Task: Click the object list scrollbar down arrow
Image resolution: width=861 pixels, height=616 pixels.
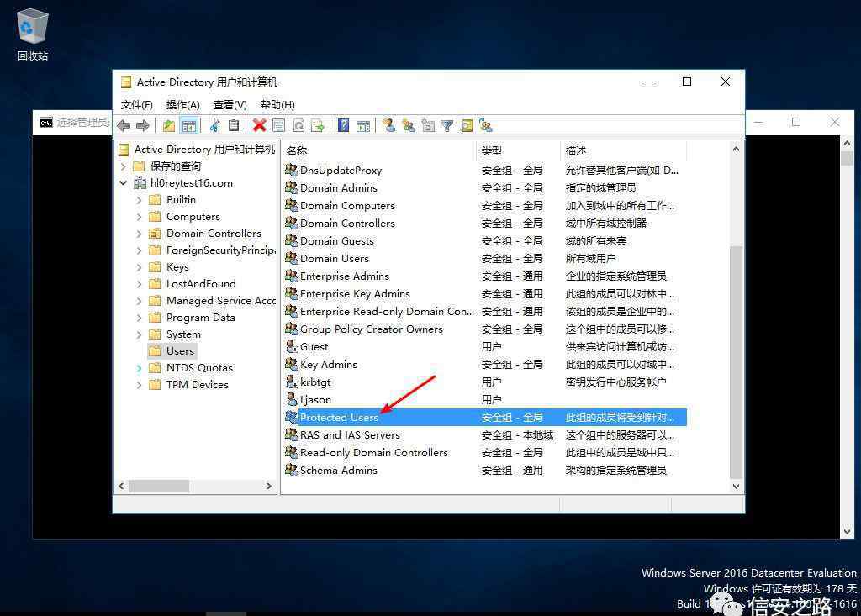Action: pyautogui.click(x=736, y=486)
